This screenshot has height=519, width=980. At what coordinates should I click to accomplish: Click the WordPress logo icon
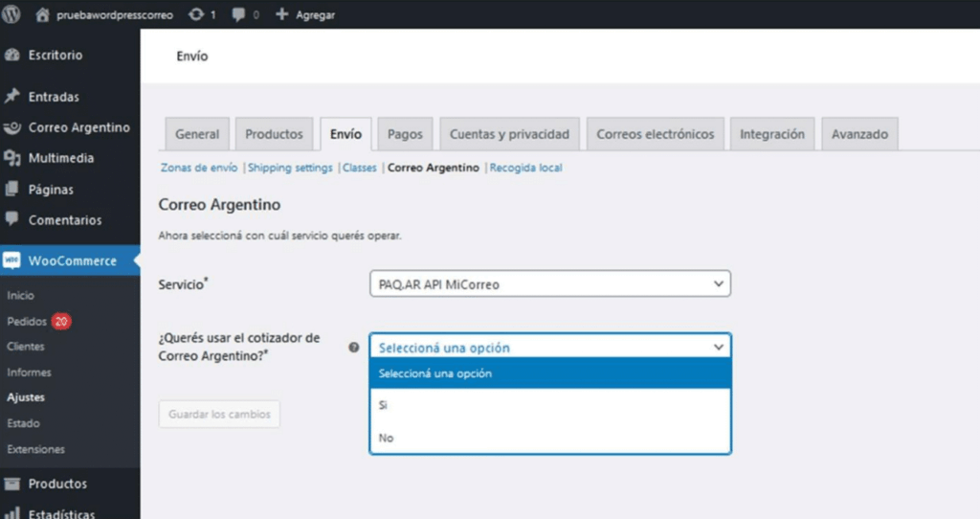[x=11, y=13]
